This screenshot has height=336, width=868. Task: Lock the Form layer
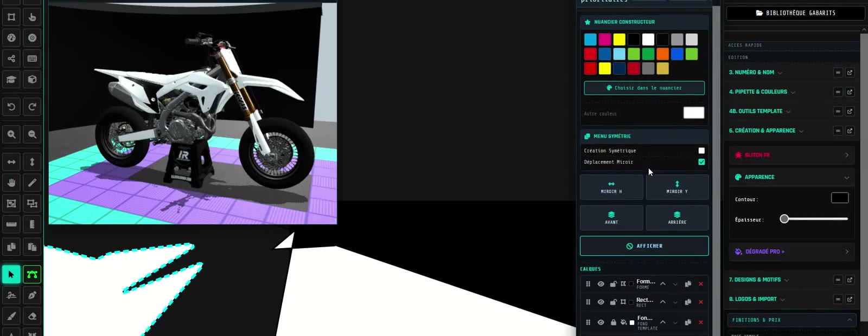coord(613,284)
